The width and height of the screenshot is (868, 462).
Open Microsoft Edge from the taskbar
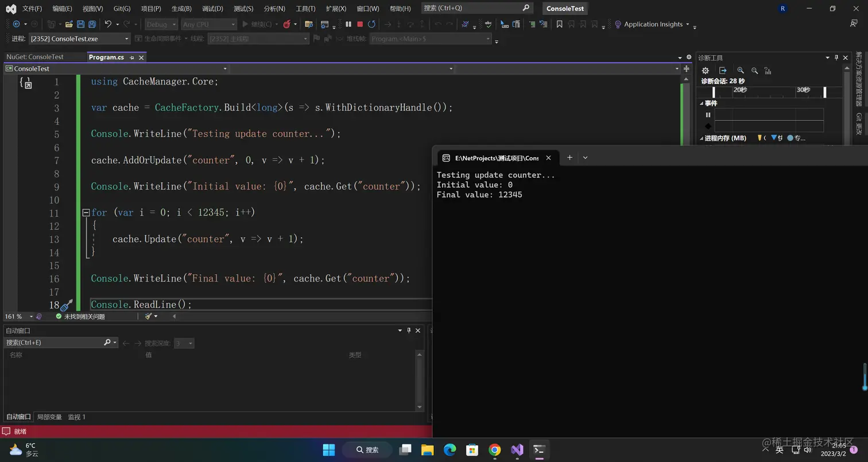(x=449, y=449)
